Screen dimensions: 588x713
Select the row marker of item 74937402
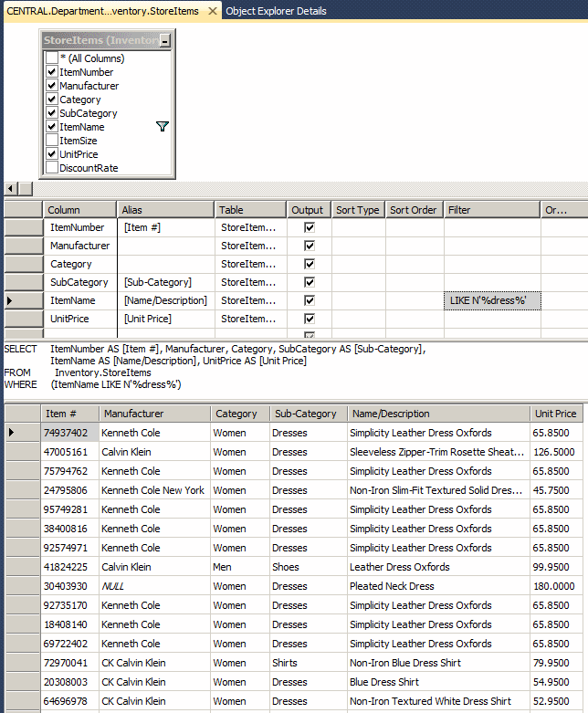pos(23,433)
